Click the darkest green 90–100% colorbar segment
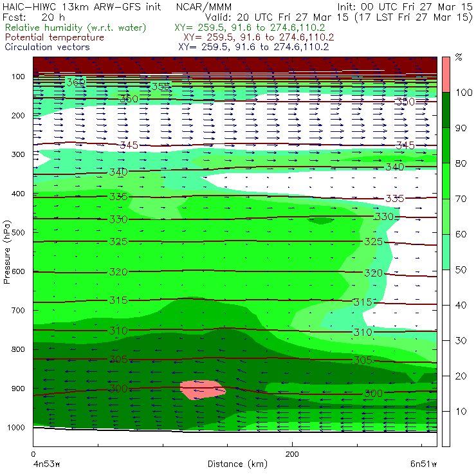 coord(446,110)
